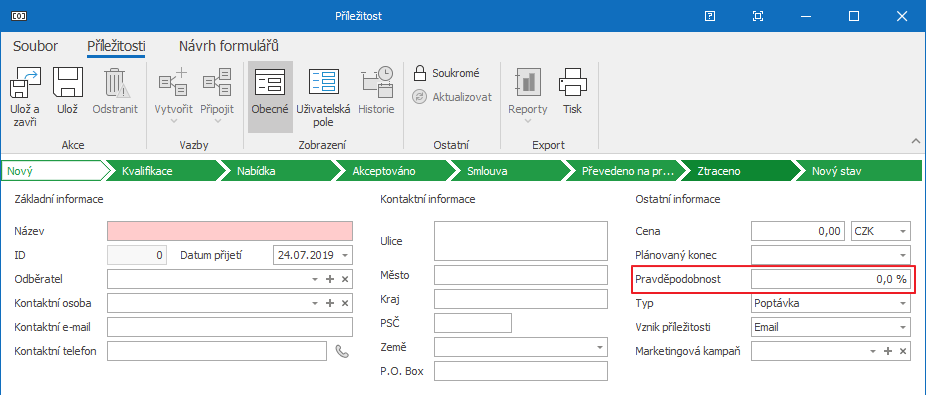Open the Země dropdown

coord(600,347)
